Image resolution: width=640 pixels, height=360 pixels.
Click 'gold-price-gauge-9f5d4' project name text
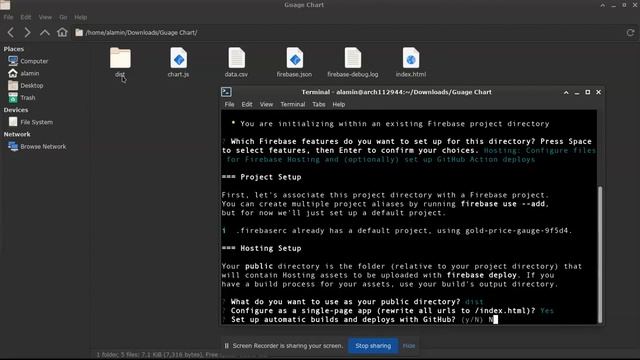tap(517, 231)
